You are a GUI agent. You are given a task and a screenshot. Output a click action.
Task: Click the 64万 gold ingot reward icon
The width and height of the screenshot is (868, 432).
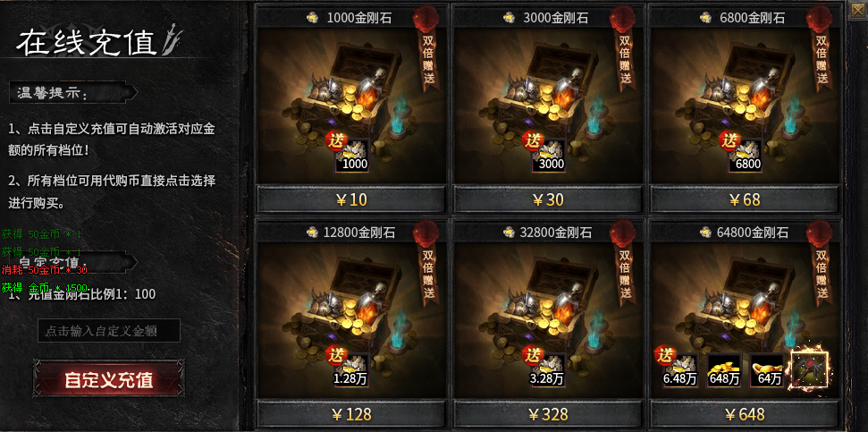pyautogui.click(x=767, y=370)
